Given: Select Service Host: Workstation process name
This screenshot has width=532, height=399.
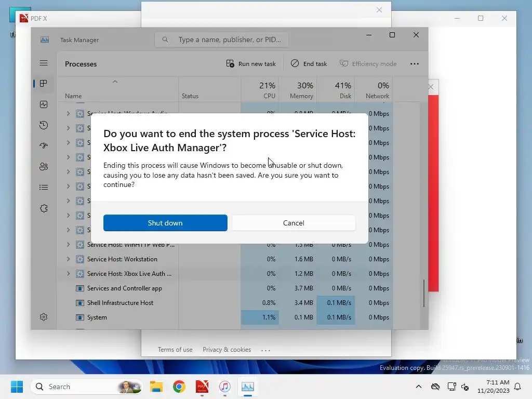Looking at the screenshot, I should [x=122, y=259].
